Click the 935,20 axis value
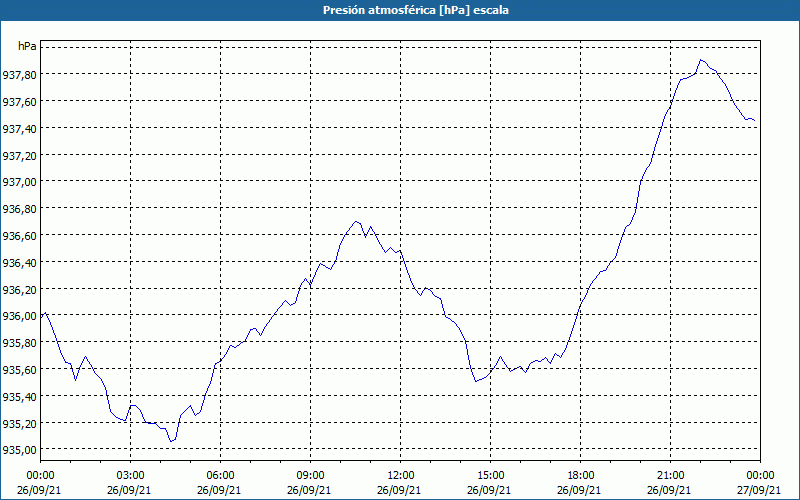 20,423
